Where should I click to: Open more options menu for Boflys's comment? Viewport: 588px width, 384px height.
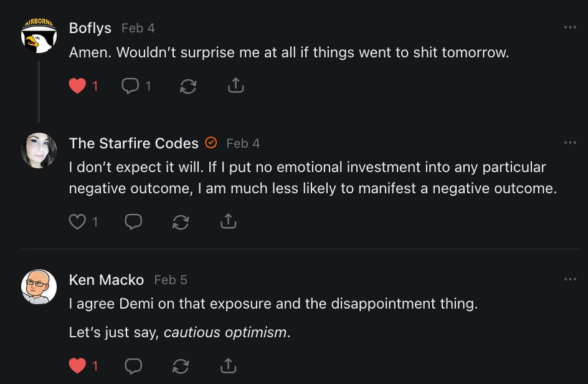coord(569,28)
